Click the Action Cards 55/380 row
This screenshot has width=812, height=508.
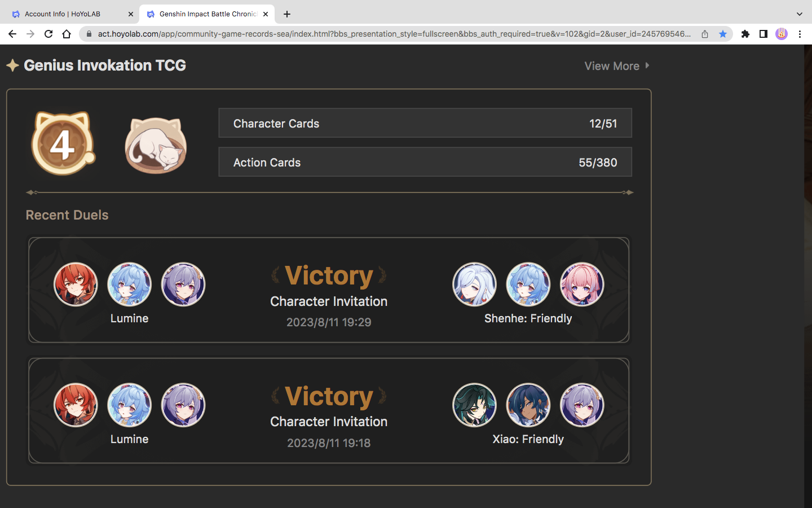(425, 162)
